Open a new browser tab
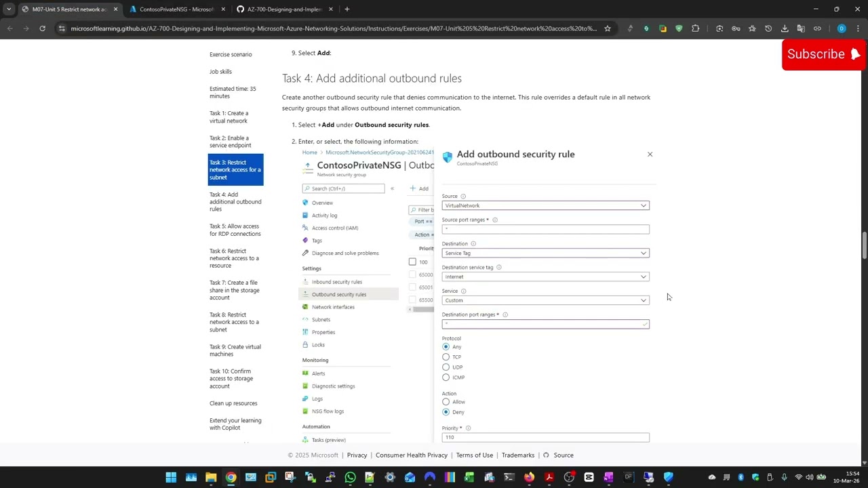The height and width of the screenshot is (488, 868). pos(347,9)
